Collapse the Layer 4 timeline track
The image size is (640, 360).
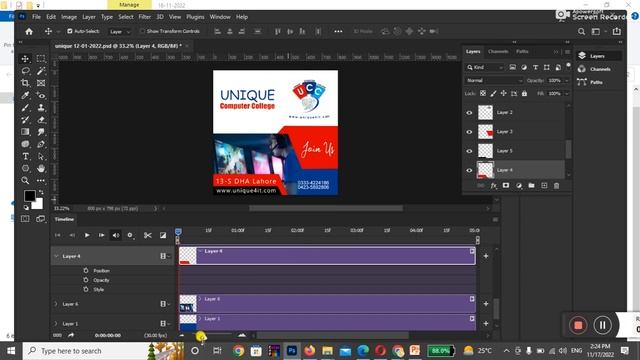point(56,256)
